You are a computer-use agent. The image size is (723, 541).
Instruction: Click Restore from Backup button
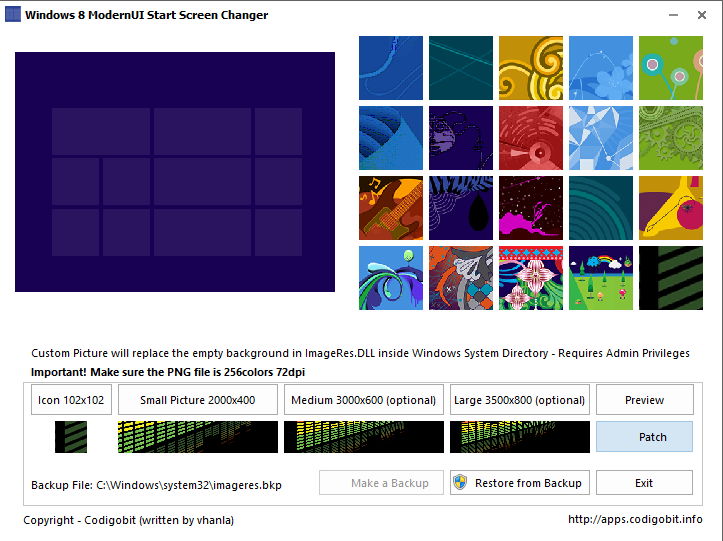coord(520,483)
